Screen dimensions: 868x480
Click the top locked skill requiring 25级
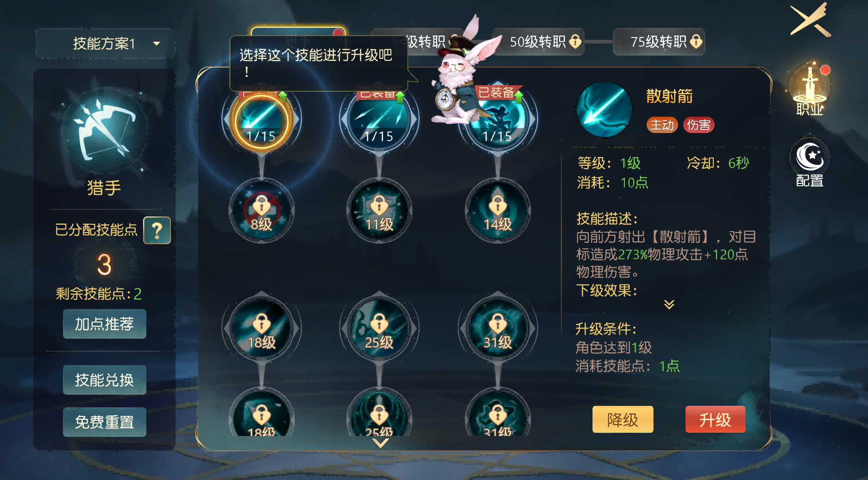coord(379,328)
